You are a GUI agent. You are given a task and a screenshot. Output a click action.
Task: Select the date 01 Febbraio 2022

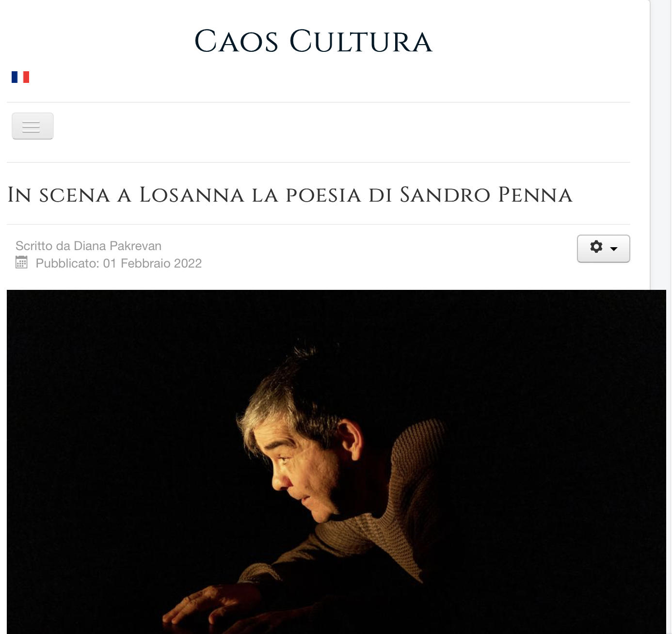click(152, 263)
